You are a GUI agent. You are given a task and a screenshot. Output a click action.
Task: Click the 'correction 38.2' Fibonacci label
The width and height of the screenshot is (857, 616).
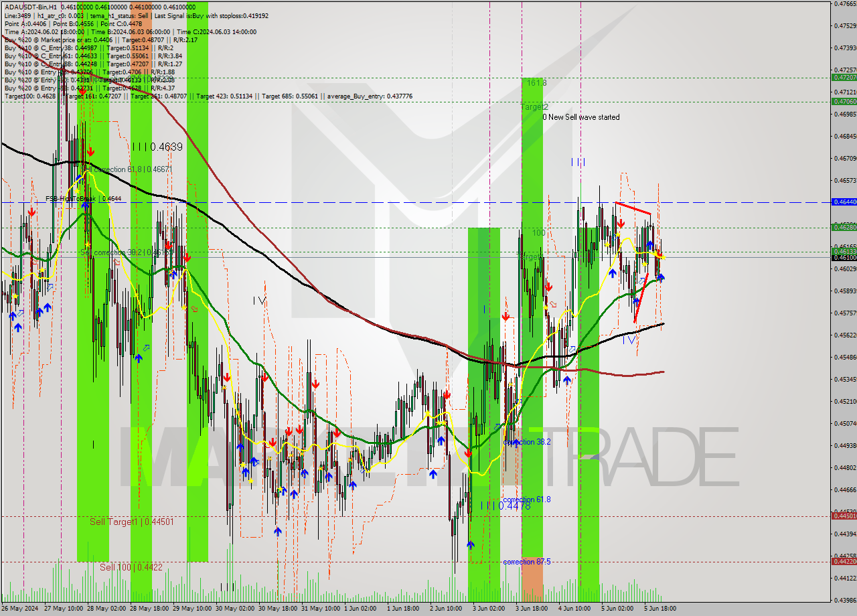pyautogui.click(x=527, y=442)
